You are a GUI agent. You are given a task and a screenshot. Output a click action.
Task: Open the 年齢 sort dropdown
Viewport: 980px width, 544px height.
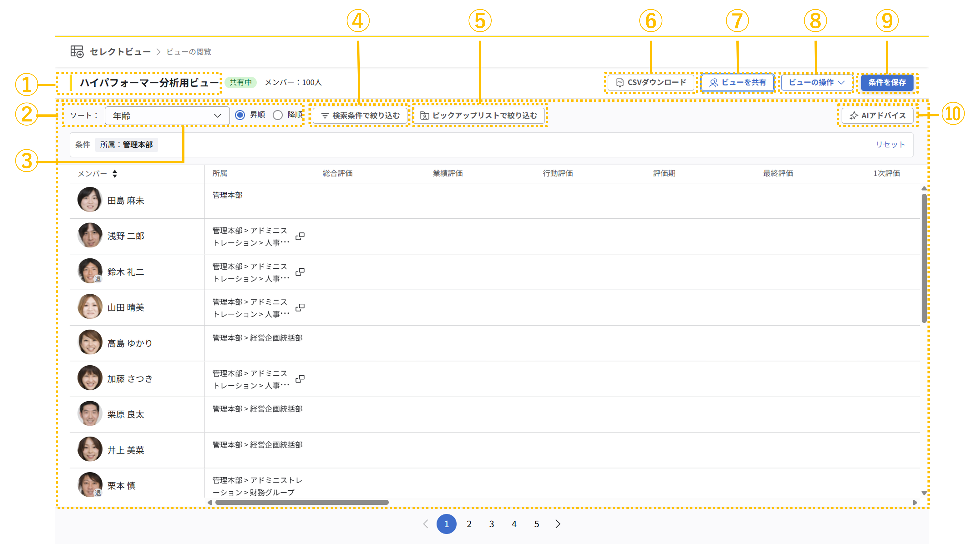point(167,116)
